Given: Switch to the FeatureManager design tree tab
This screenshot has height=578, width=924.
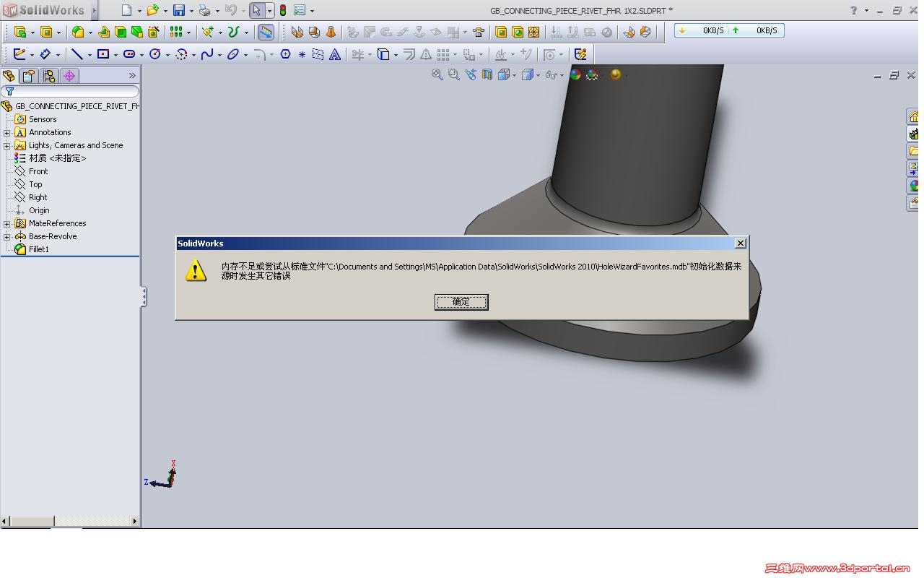Looking at the screenshot, I should 9,76.
